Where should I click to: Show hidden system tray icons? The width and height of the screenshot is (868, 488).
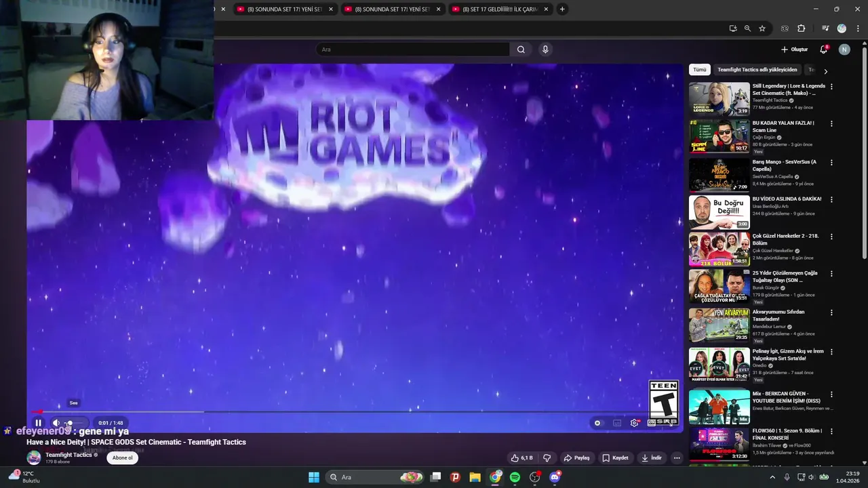click(772, 477)
